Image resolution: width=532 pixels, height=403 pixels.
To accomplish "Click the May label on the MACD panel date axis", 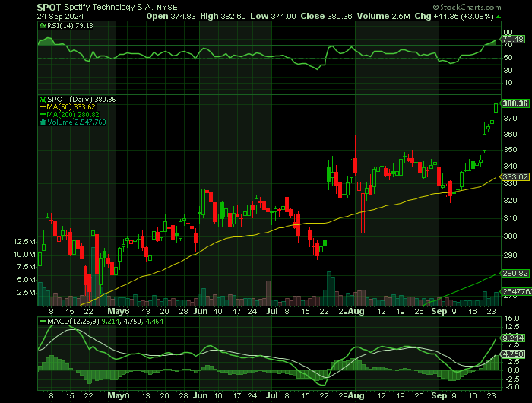I will 116,396.
